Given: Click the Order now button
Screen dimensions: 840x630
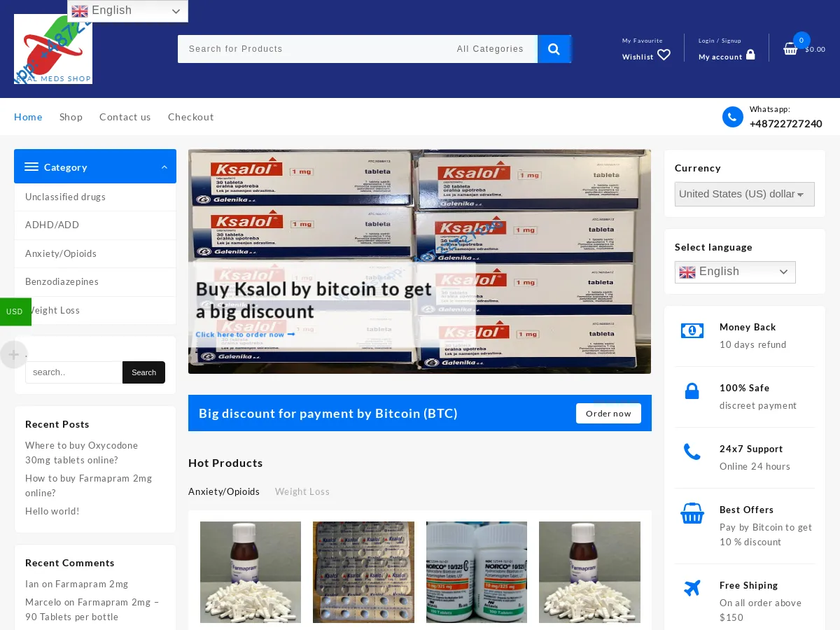Looking at the screenshot, I should pos(608,413).
